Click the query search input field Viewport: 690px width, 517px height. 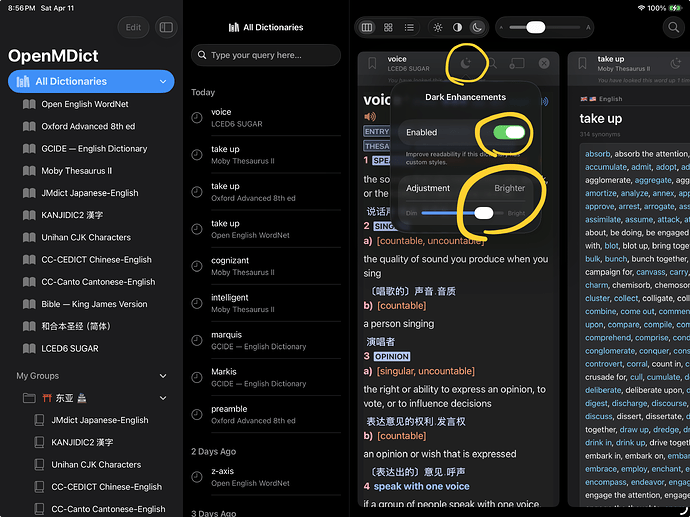tap(266, 55)
